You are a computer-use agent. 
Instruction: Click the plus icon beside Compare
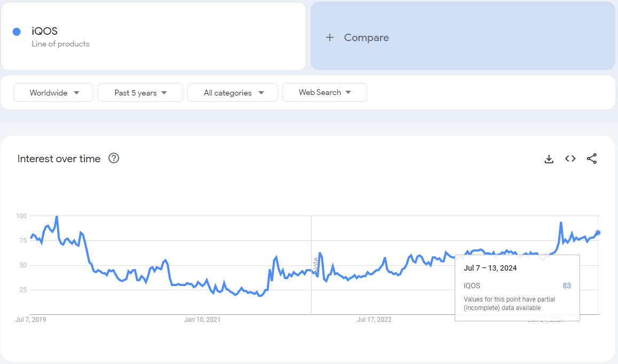(330, 37)
